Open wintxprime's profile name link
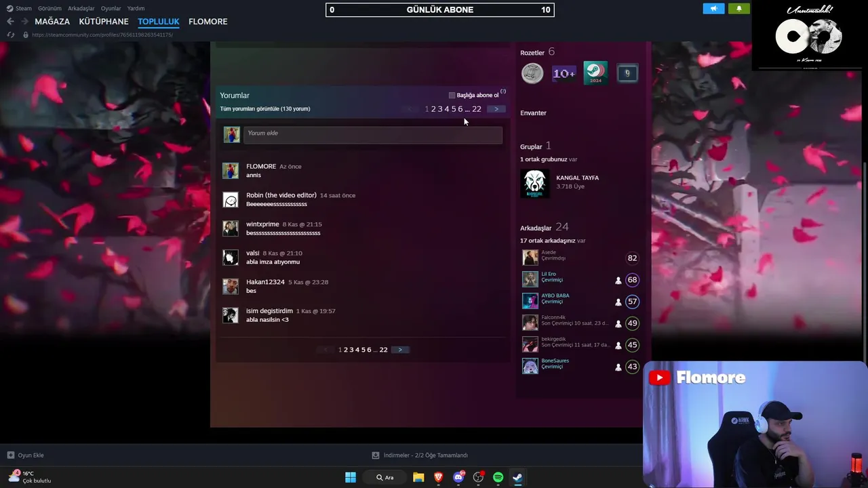The width and height of the screenshot is (868, 488). (262, 224)
